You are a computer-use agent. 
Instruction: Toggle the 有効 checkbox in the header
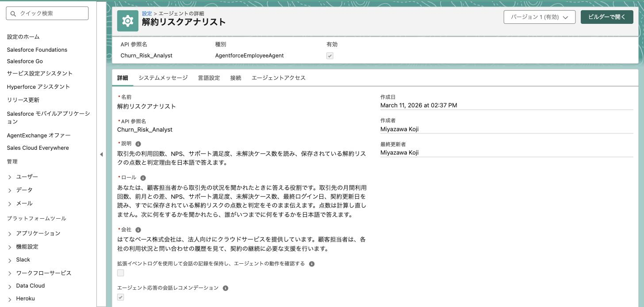pyautogui.click(x=330, y=56)
